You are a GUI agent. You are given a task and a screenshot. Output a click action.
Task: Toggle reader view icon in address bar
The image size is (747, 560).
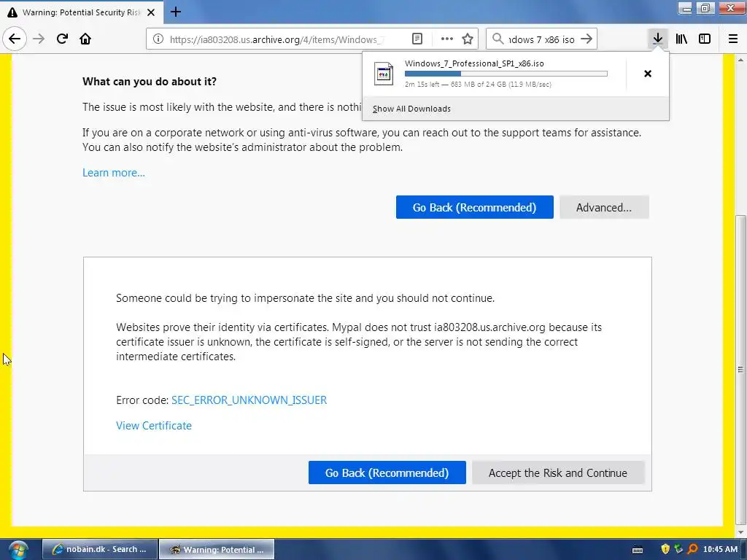417,39
